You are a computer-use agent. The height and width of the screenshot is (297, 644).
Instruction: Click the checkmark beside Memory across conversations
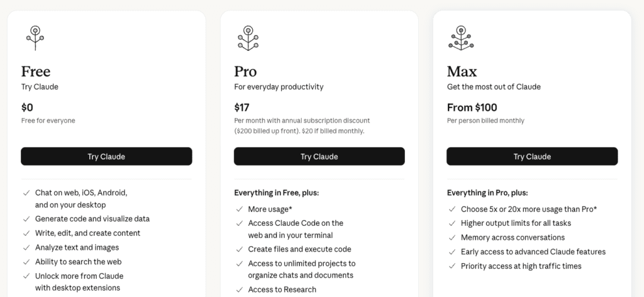[x=452, y=238]
